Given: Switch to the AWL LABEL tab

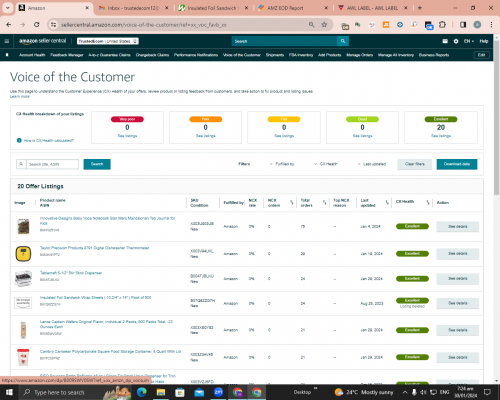Looking at the screenshot, I should point(372,8).
